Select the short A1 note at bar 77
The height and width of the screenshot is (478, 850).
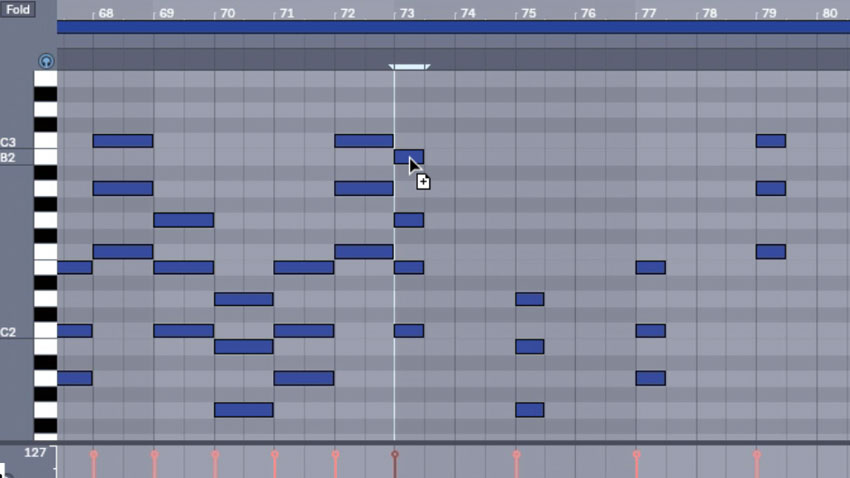pyautogui.click(x=651, y=378)
